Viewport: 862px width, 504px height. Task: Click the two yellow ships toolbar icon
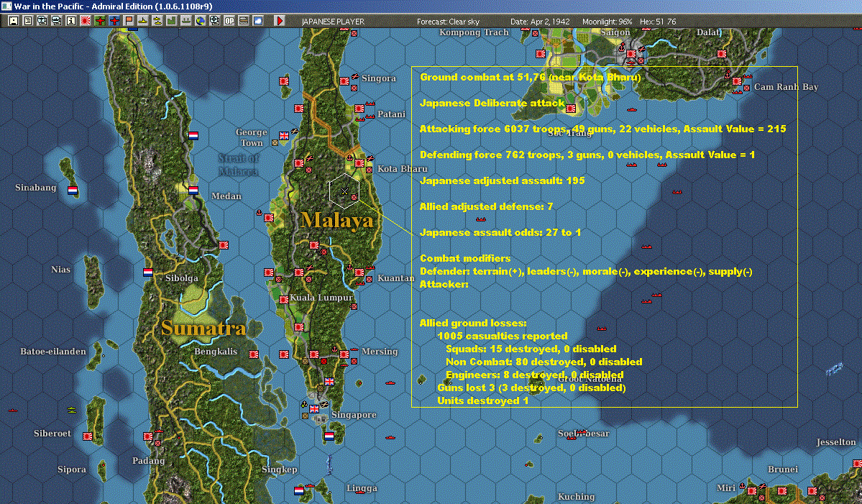click(x=157, y=21)
